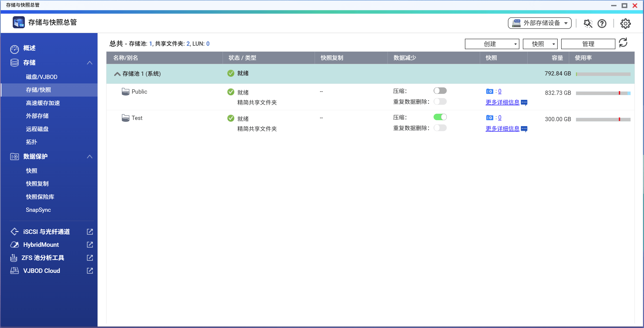Enable 重复数据删除 for the Test folder
This screenshot has width=644, height=328.
coord(440,128)
